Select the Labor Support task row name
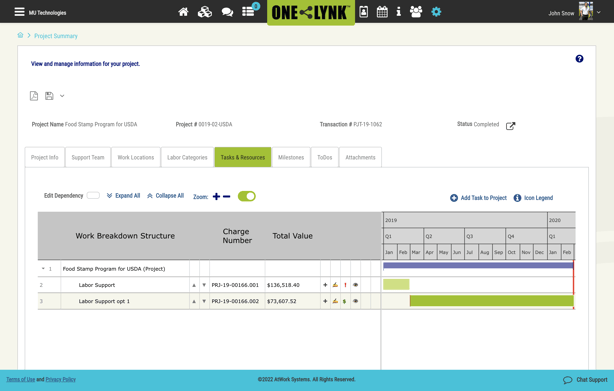Image resolution: width=614 pixels, height=391 pixels. point(97,285)
